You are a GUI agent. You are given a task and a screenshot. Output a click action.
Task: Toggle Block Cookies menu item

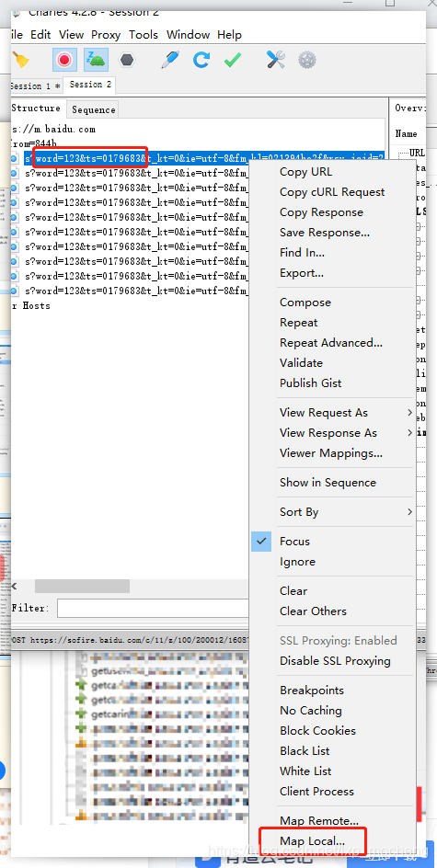318,731
